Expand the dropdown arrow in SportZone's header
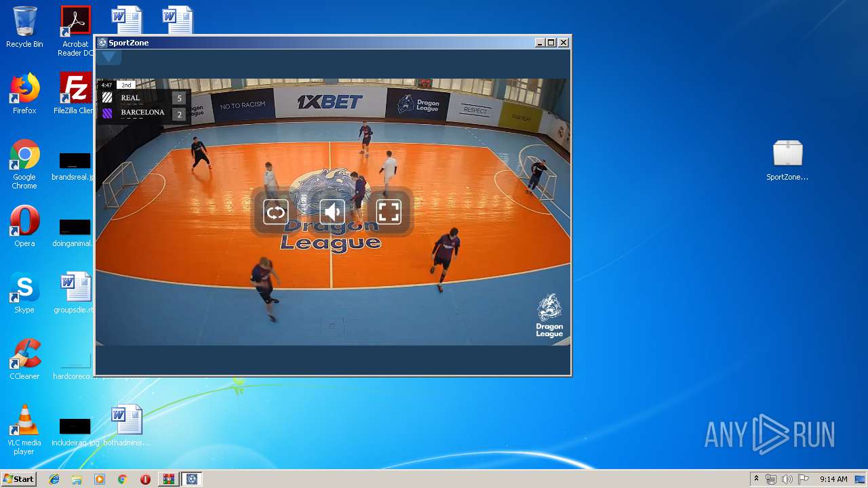The image size is (868, 488). tap(108, 58)
